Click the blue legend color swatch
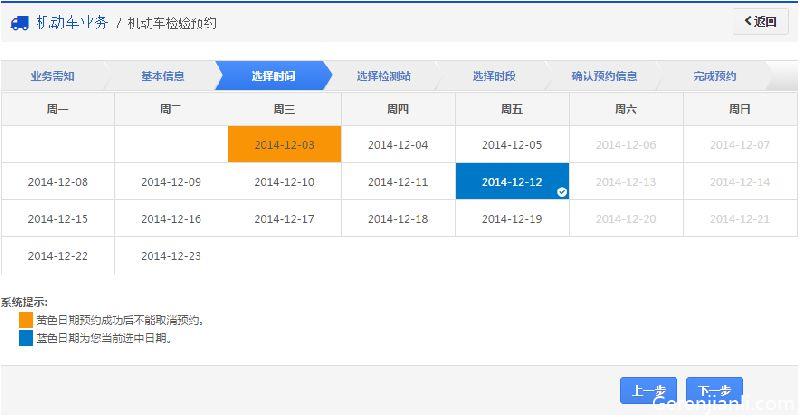 coord(26,338)
